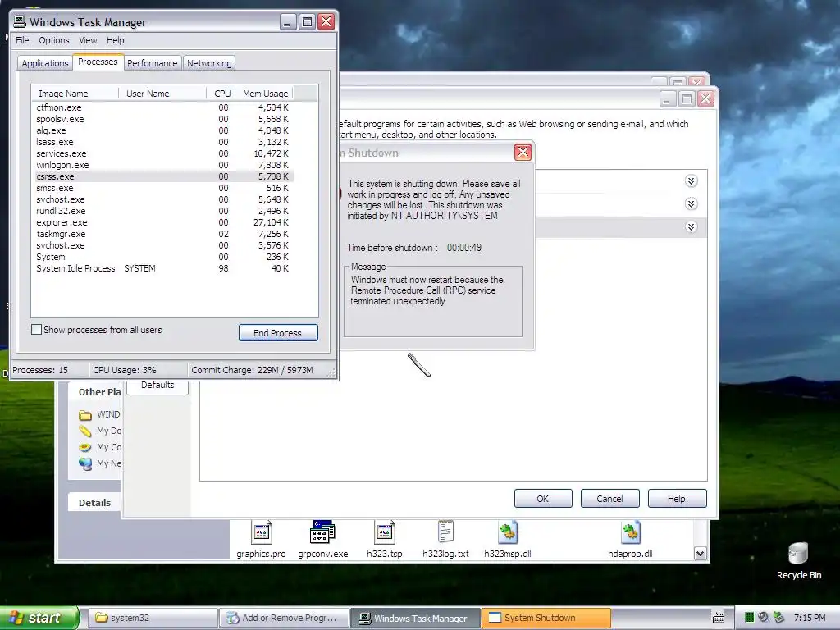Open the Options menu in Task Manager
The image size is (840, 630).
click(x=53, y=40)
